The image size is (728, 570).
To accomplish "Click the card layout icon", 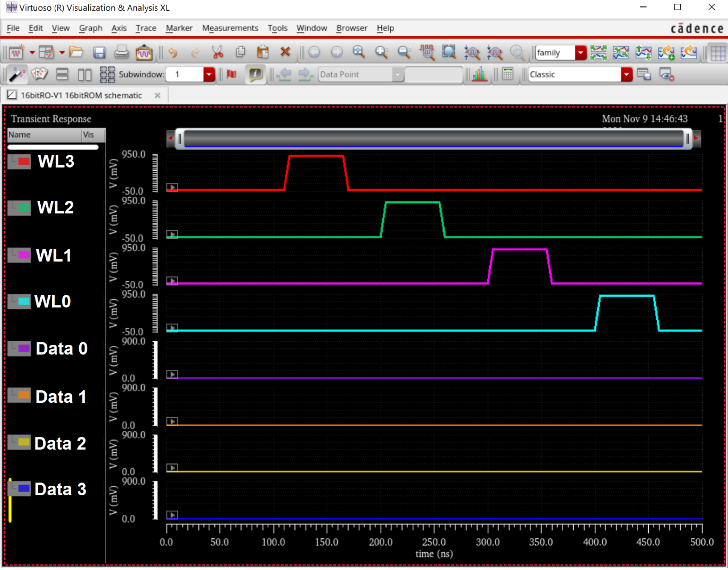I will tap(39, 74).
